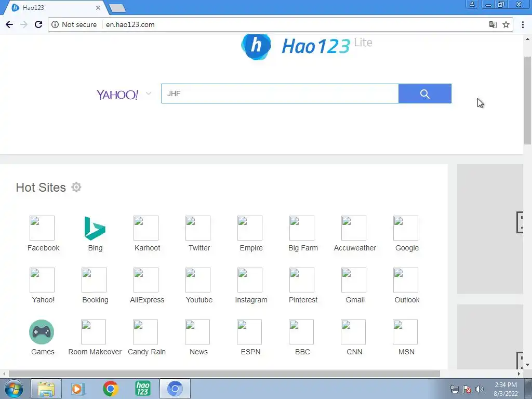Open Google Chrome taskbar icon
Image resolution: width=532 pixels, height=399 pixels.
(110, 389)
